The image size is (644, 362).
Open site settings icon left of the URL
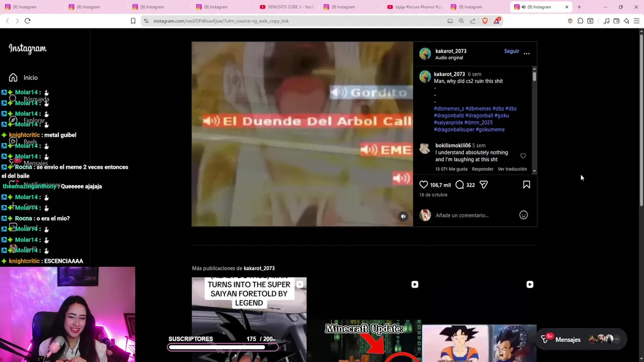coord(146,21)
